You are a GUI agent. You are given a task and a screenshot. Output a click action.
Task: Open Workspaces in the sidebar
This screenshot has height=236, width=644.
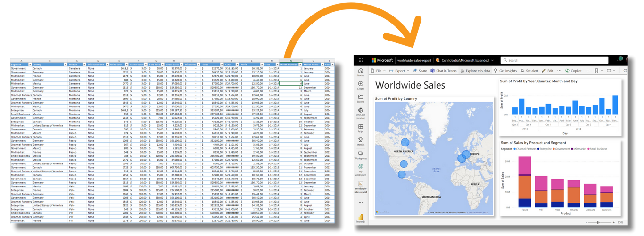(x=360, y=155)
